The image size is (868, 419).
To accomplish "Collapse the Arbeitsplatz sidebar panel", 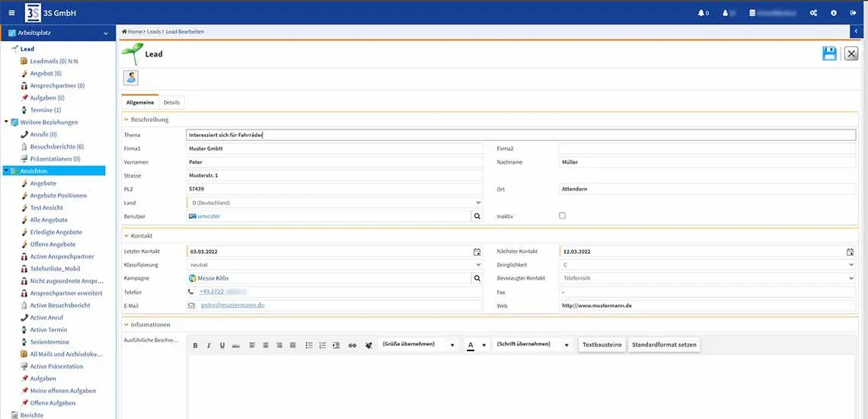I will pos(106,34).
